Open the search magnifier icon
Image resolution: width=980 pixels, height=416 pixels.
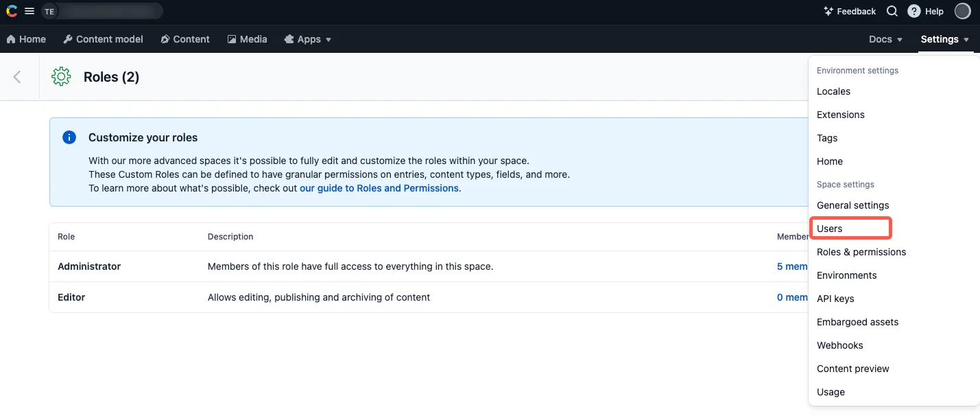(892, 11)
